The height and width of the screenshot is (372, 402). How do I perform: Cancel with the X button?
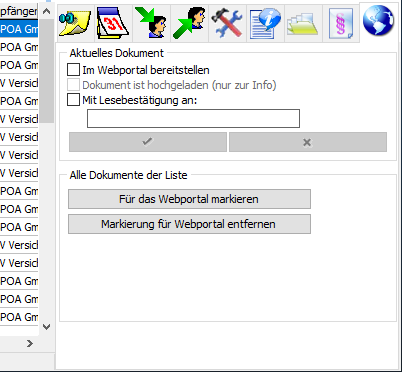coord(308,142)
